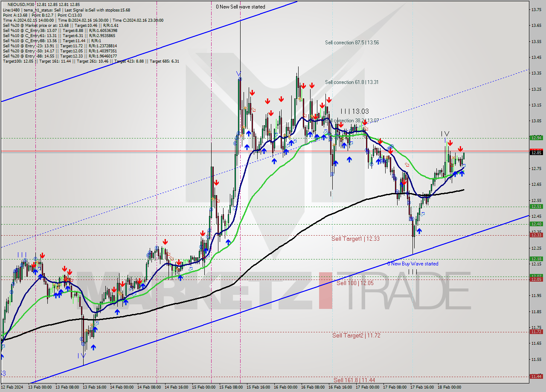This screenshot has height=392, width=546.
Task: Click the '12 Feb 2024' time axis label
Action: [12, 387]
